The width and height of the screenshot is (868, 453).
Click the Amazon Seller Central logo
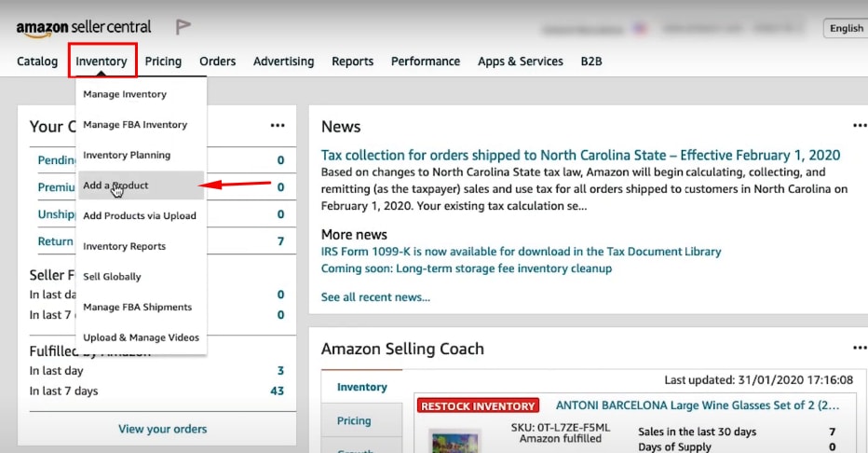(x=84, y=28)
